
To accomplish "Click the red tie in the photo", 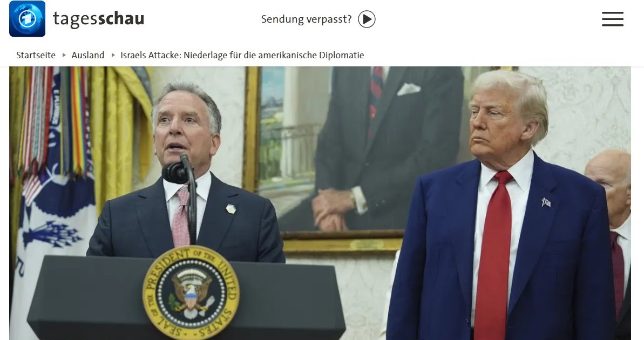I will (x=495, y=255).
